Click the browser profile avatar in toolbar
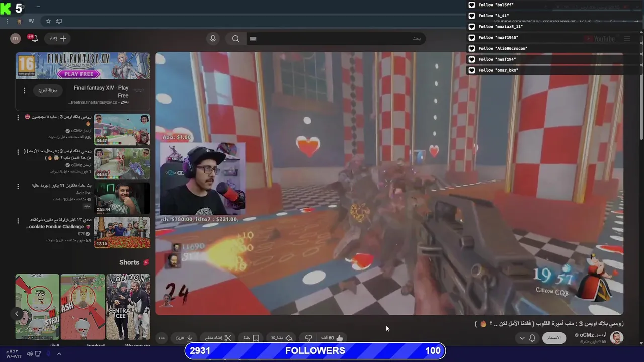This screenshot has width=644, height=362. coord(20,21)
